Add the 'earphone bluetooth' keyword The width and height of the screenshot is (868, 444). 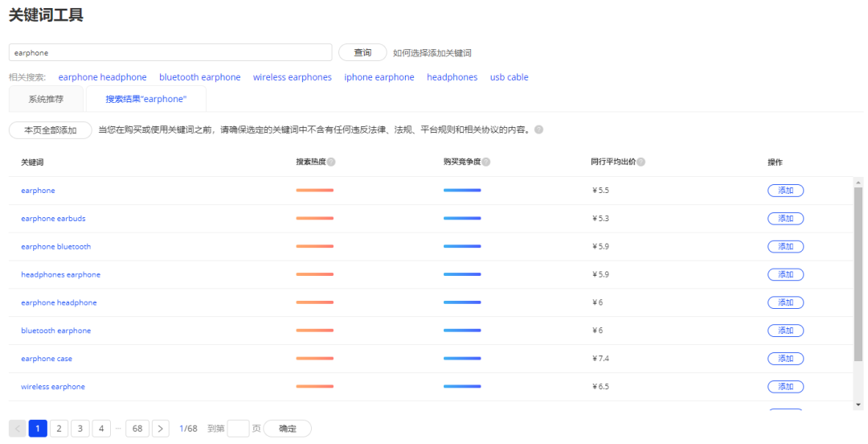[x=785, y=247]
